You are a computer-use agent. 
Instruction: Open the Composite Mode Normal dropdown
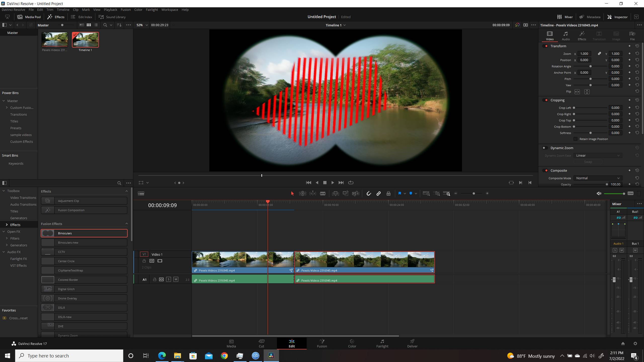click(x=598, y=178)
